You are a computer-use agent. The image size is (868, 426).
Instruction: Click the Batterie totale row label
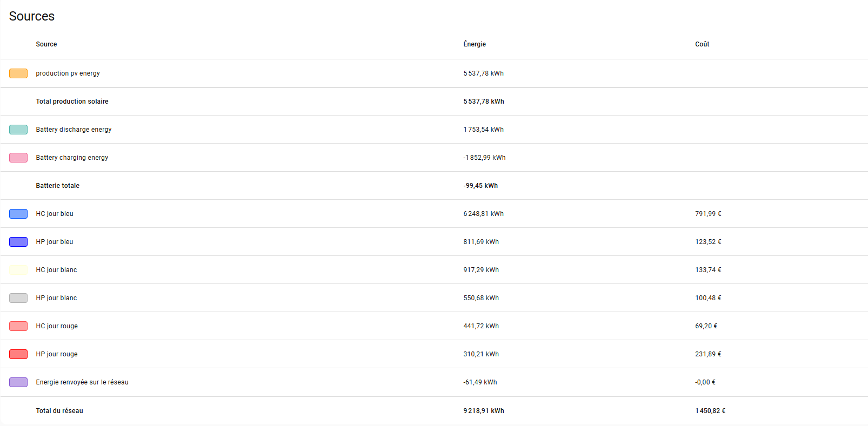click(x=57, y=186)
